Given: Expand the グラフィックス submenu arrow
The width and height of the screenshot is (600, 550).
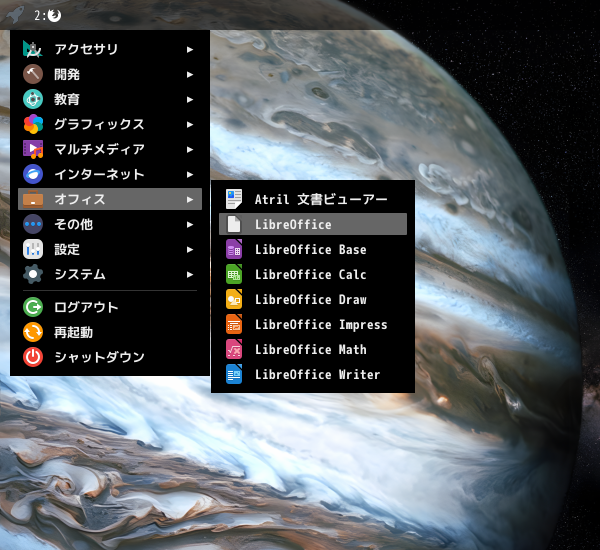Looking at the screenshot, I should click(x=190, y=124).
